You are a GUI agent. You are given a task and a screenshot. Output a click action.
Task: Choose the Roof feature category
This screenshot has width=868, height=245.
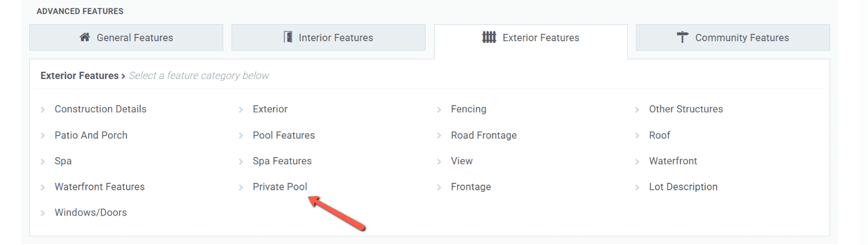click(x=659, y=135)
